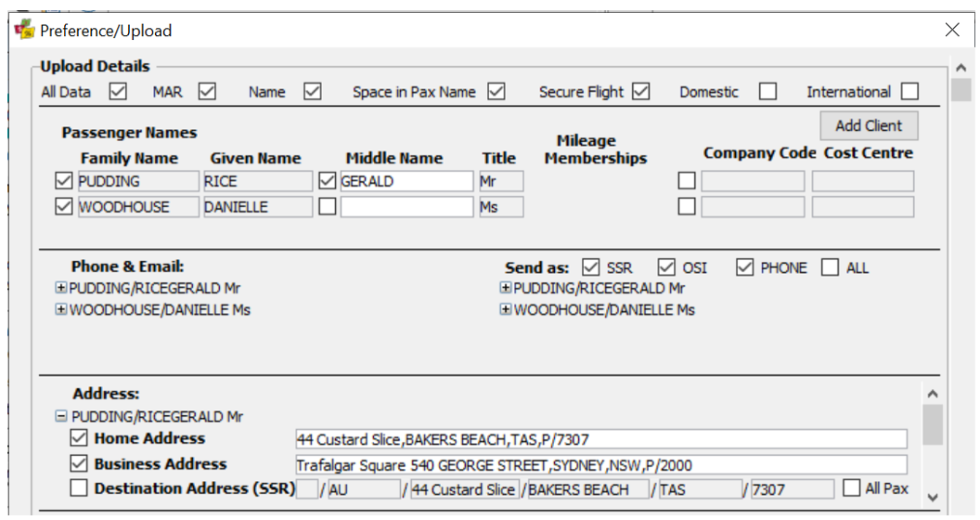Click the 7307 destination postcode field
This screenshot has height=520, width=980.
(793, 489)
